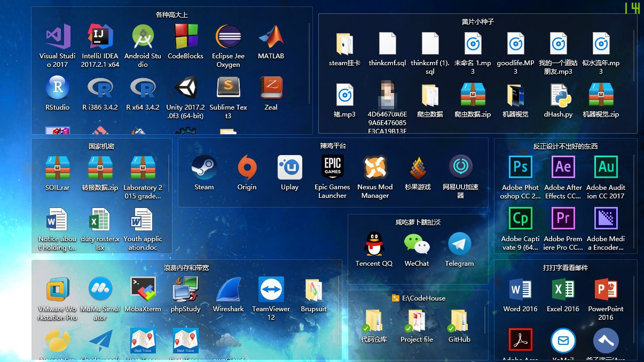644x362 pixels.
Task: Launch Steam from the game platform group
Action: 204,168
